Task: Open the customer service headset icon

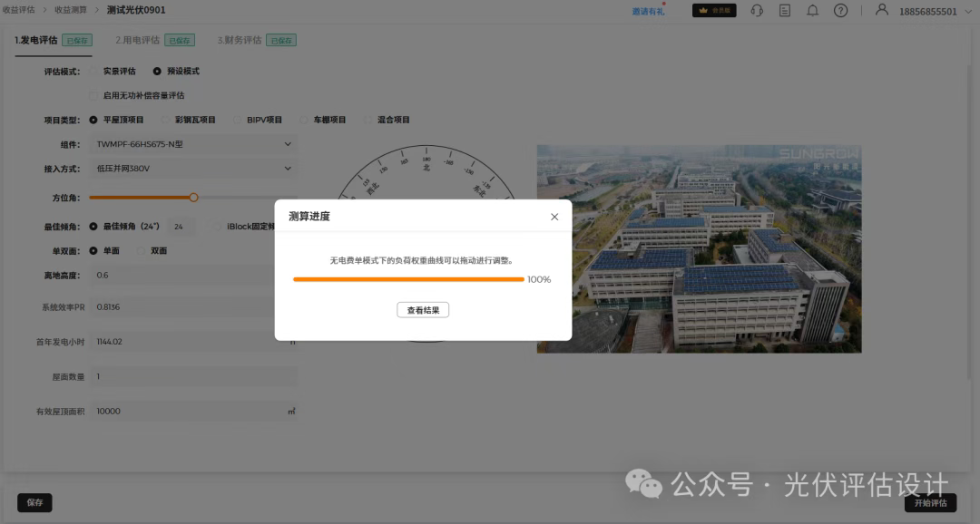Action: [x=757, y=11]
